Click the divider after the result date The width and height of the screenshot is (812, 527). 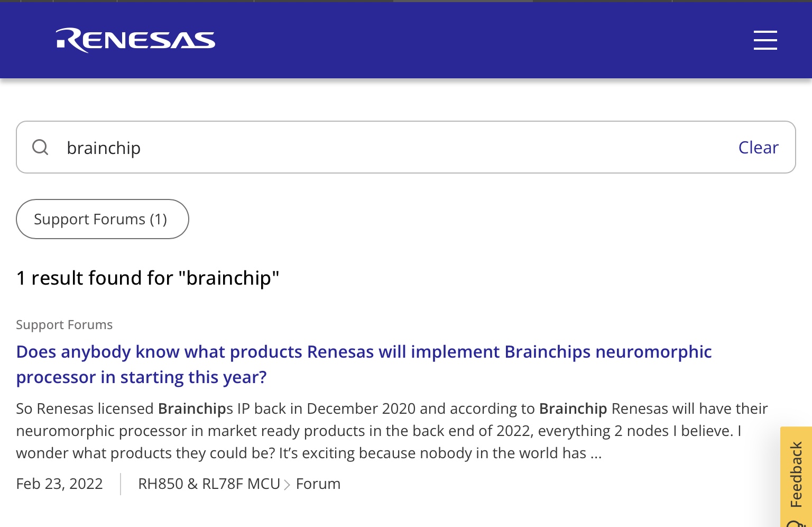pyautogui.click(x=121, y=484)
